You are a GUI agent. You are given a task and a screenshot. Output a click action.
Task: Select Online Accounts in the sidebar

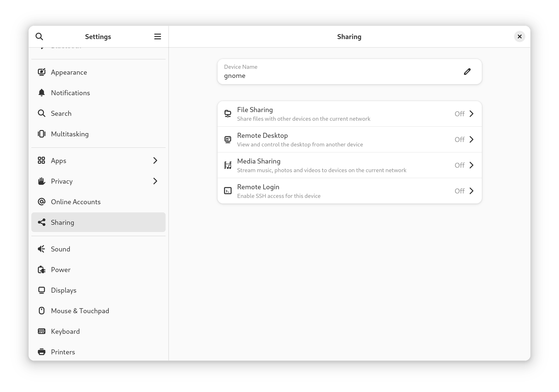coord(76,202)
